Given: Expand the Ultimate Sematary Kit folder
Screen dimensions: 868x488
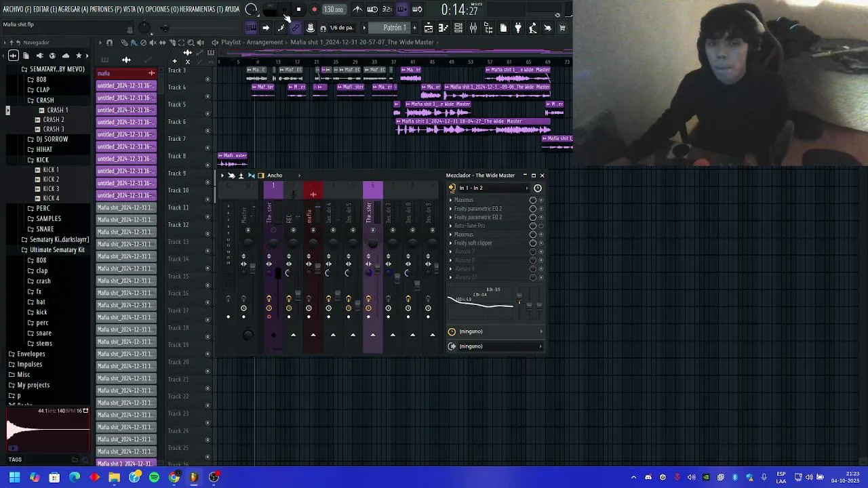Looking at the screenshot, I should click(57, 249).
